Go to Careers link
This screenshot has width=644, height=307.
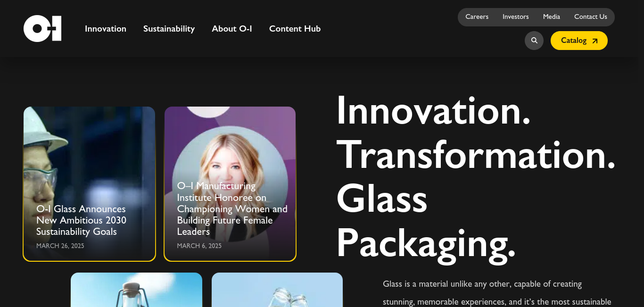coord(477,17)
